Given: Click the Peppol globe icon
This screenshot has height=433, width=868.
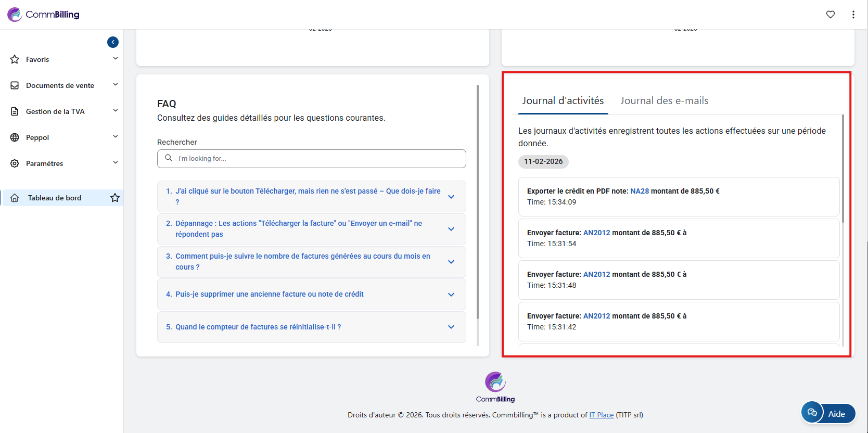Looking at the screenshot, I should click(x=15, y=137).
